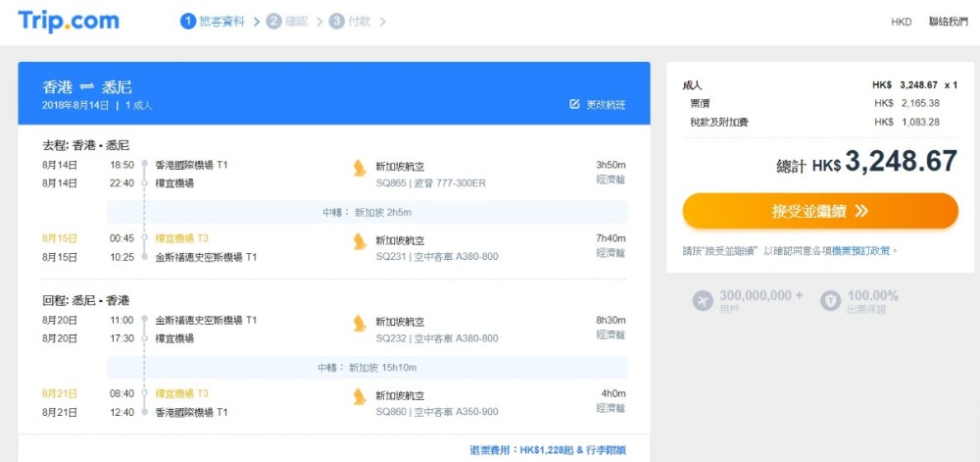980x462 pixels.
Task: Click the number 2 step circle
Action: [274, 21]
